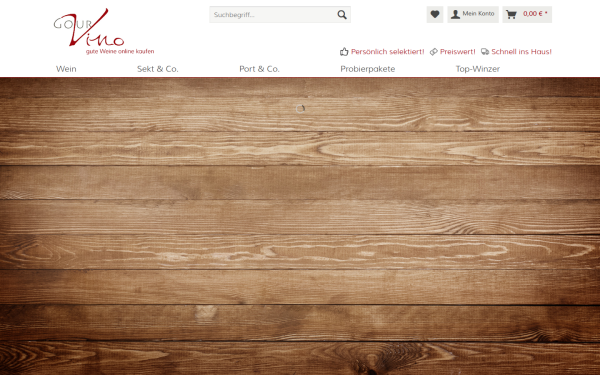Open the Sekt & Co. menu
The height and width of the screenshot is (375, 600).
[158, 69]
